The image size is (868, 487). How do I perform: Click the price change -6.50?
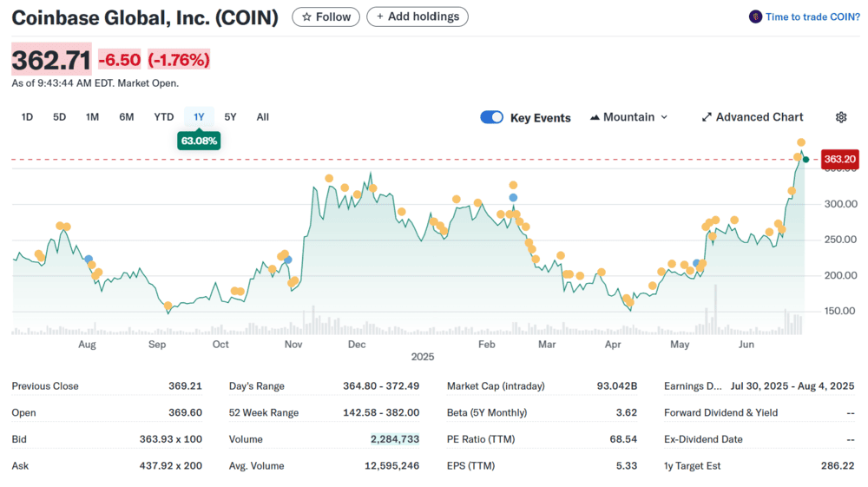click(x=120, y=60)
